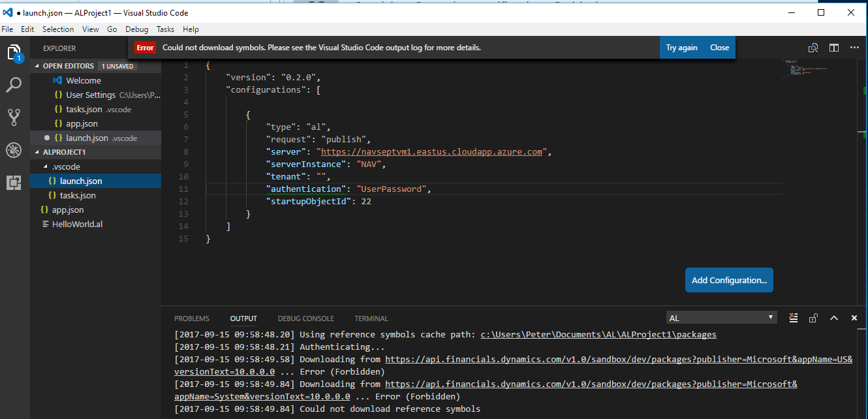Click Try again in the error notification

coord(682,48)
